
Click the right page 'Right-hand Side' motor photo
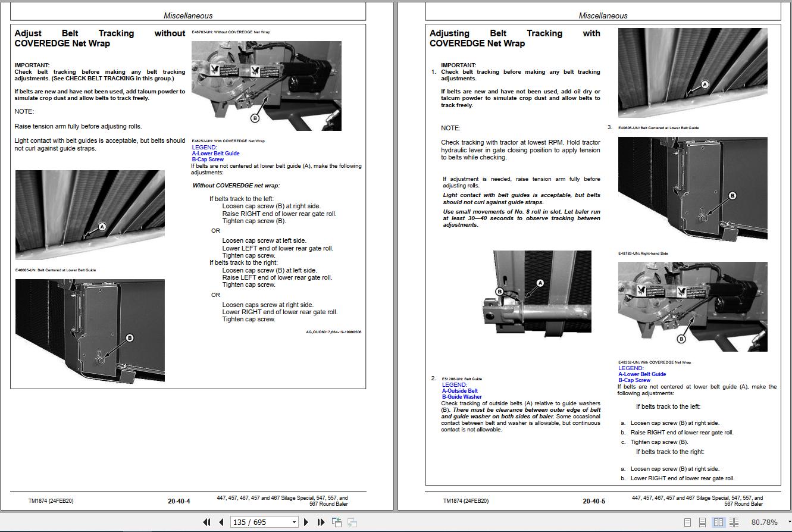tap(693, 306)
